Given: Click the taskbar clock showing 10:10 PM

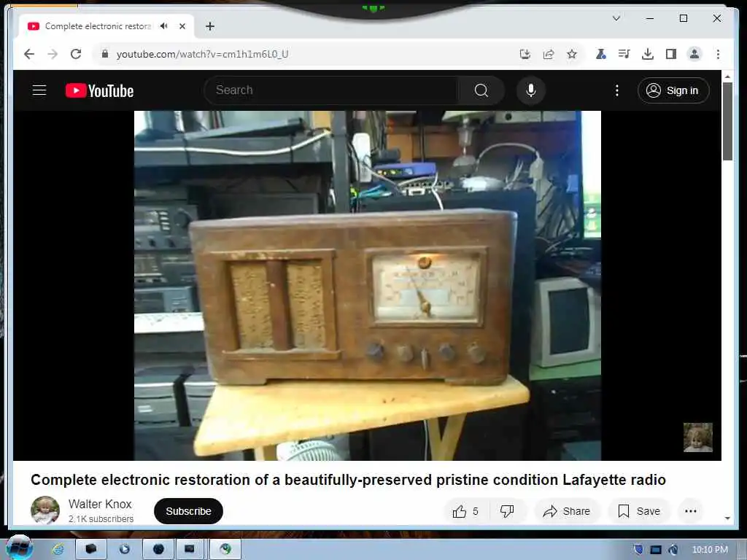Looking at the screenshot, I should point(710,550).
